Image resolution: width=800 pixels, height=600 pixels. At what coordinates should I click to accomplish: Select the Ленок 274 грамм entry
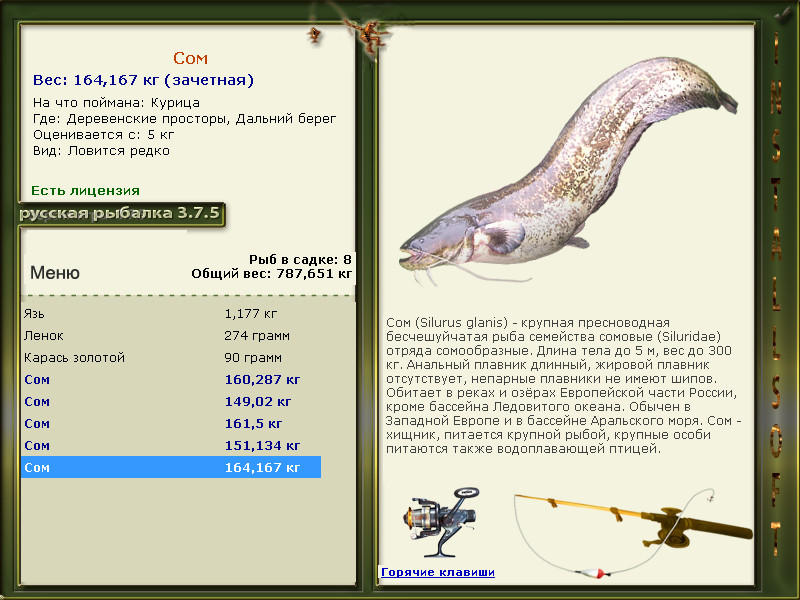point(171,335)
